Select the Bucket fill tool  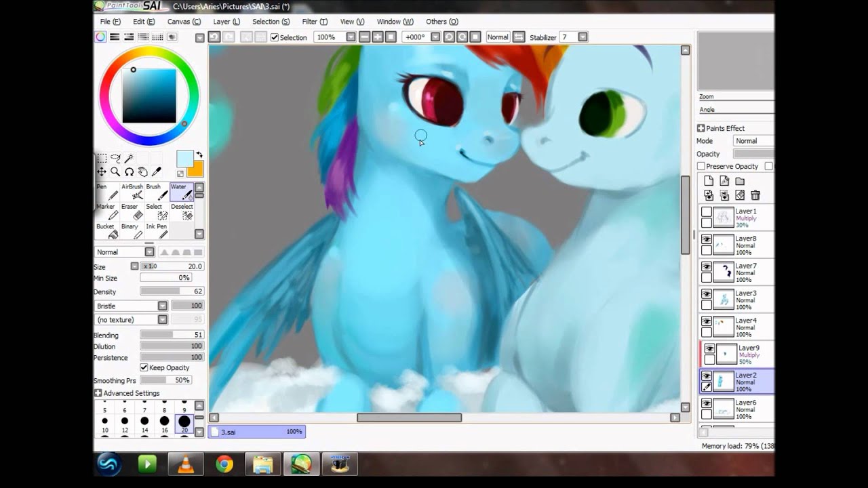(x=106, y=232)
